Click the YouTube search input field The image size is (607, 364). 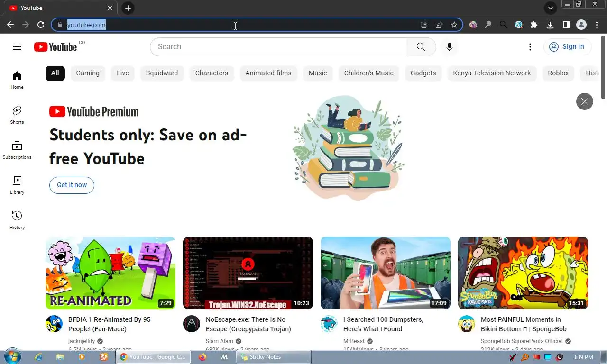click(x=278, y=46)
